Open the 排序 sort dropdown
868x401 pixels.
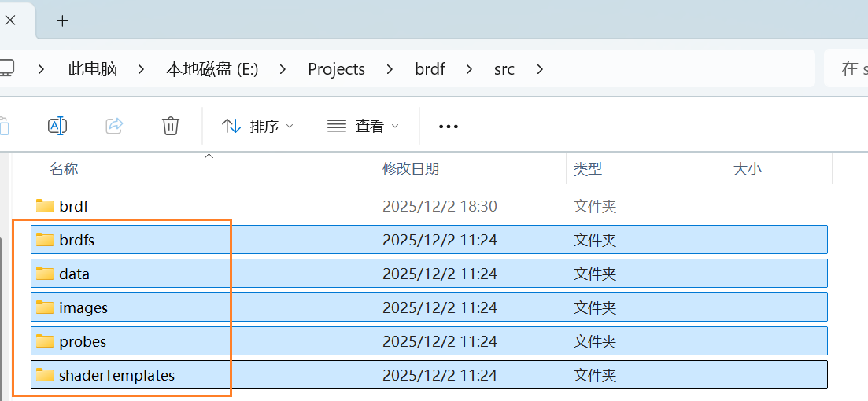[x=257, y=126]
